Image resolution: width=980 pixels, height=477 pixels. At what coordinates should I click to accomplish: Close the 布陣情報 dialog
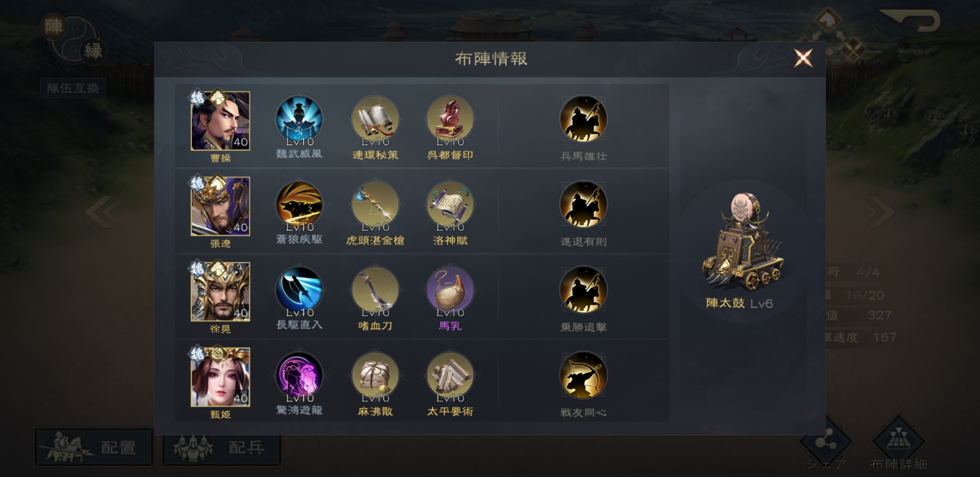[803, 58]
